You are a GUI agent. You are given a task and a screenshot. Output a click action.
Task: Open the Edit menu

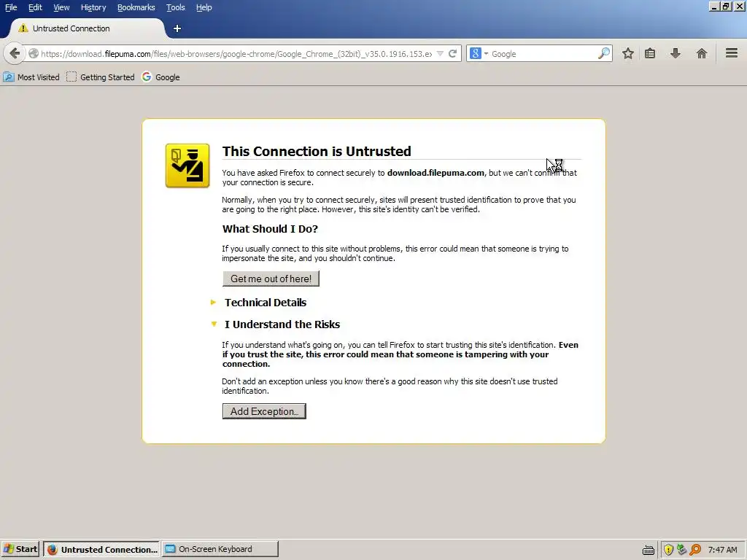coord(35,7)
